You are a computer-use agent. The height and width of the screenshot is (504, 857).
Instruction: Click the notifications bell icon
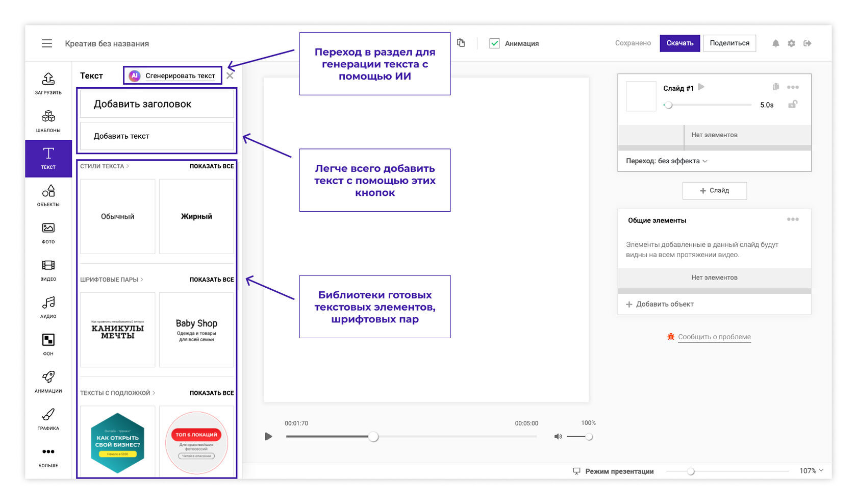(x=775, y=43)
